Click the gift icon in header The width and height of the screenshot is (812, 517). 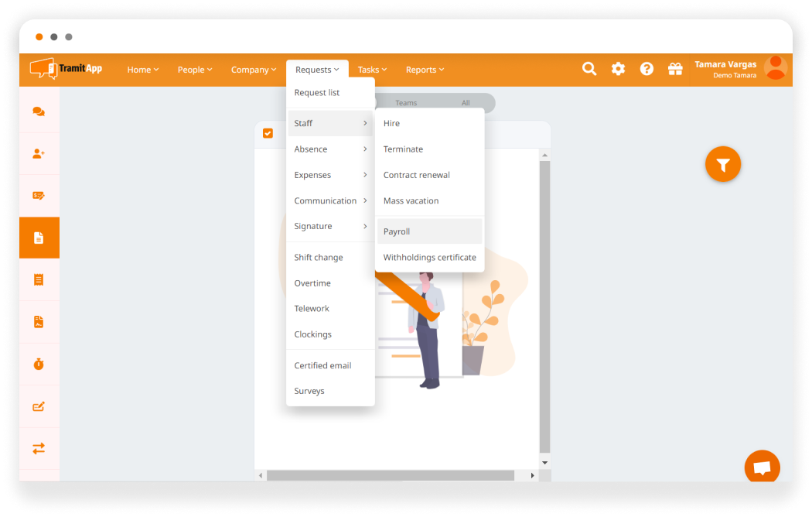[675, 69]
